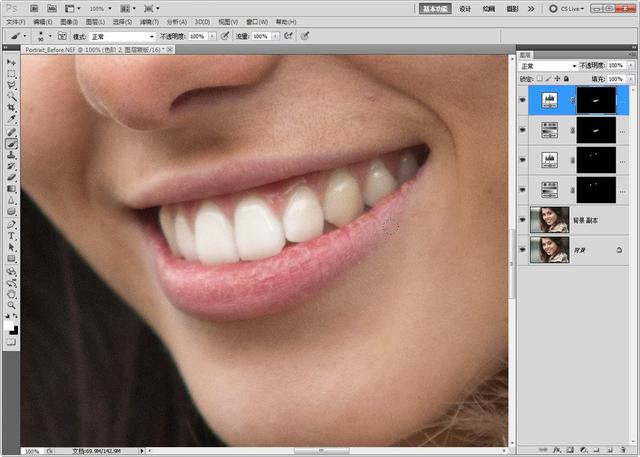Hide the third adjustment layer
The height and width of the screenshot is (457, 640).
point(523,160)
